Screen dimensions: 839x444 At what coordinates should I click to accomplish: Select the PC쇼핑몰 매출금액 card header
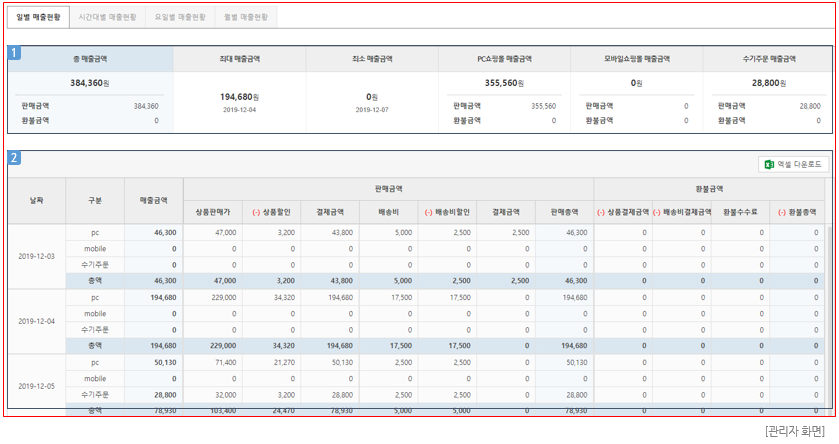pyautogui.click(x=504, y=60)
